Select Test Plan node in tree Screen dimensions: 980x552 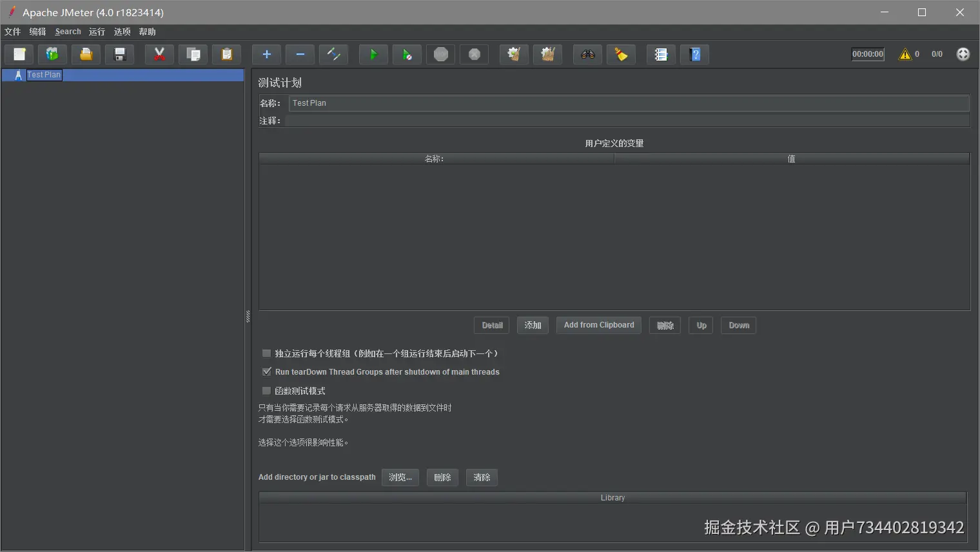tap(44, 75)
